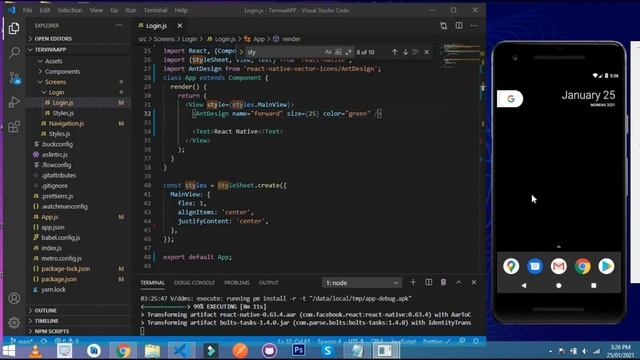Maximize the terminal panel size
The height and width of the screenshot is (360, 640).
click(459, 282)
